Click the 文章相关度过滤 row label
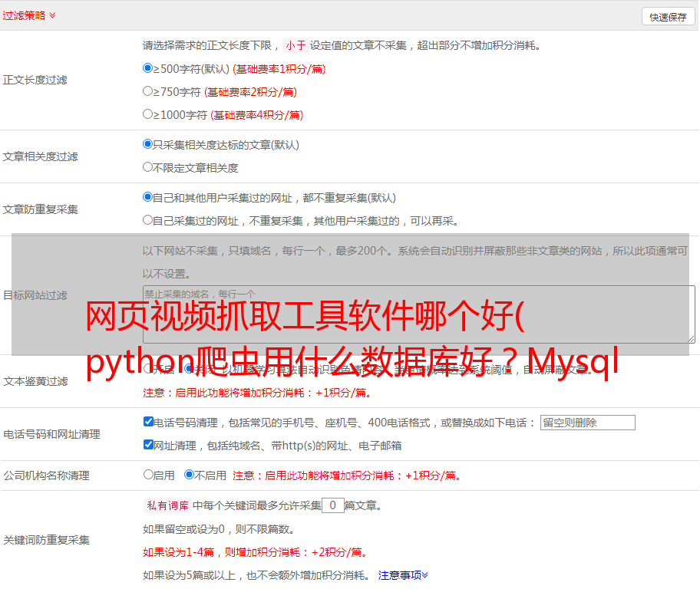This screenshot has width=700, height=589. pyautogui.click(x=40, y=156)
